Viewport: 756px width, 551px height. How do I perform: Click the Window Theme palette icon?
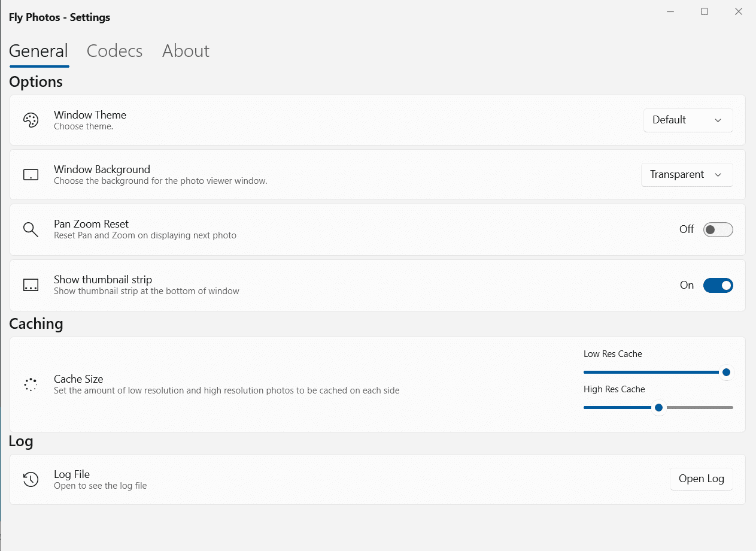(x=31, y=120)
